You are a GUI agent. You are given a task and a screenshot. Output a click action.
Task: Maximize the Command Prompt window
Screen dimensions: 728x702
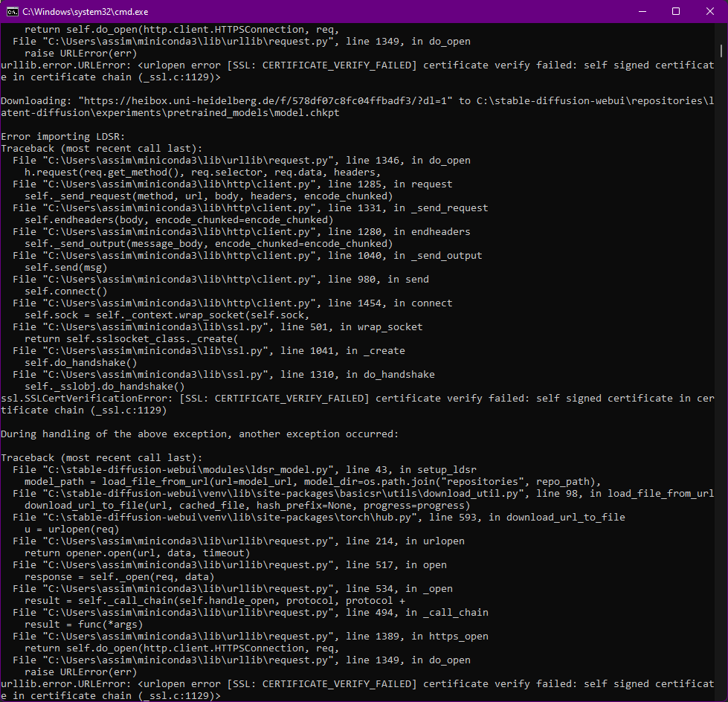click(675, 11)
